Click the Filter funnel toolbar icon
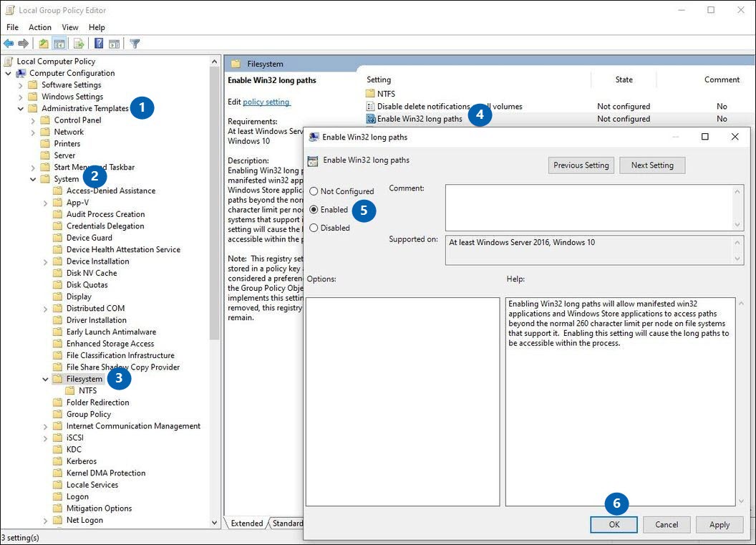The image size is (756, 545). pyautogui.click(x=135, y=44)
